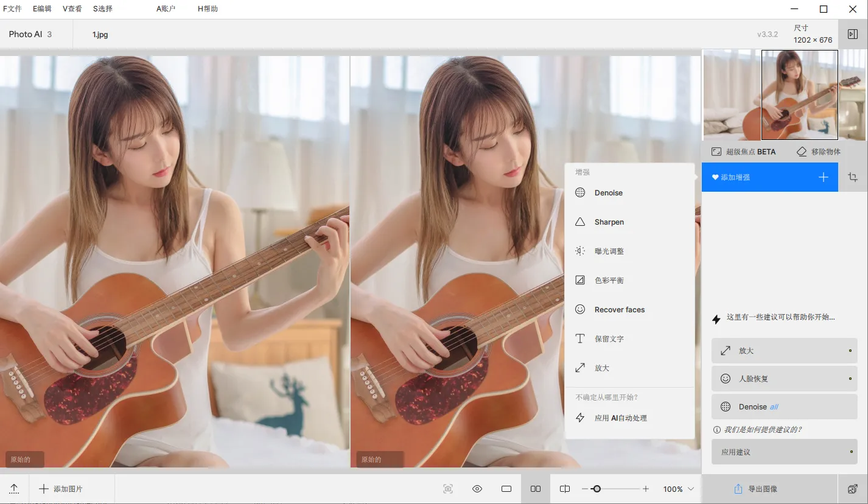Open the A账户 menu
The image size is (868, 504).
[166, 9]
